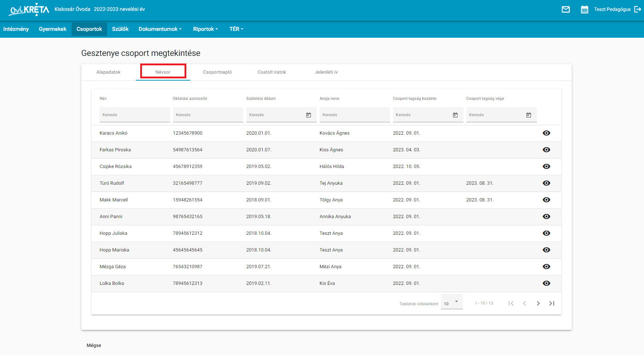Switch to the Csoportnapló tab
Viewport: 644px width, 356px height.
pyautogui.click(x=217, y=72)
